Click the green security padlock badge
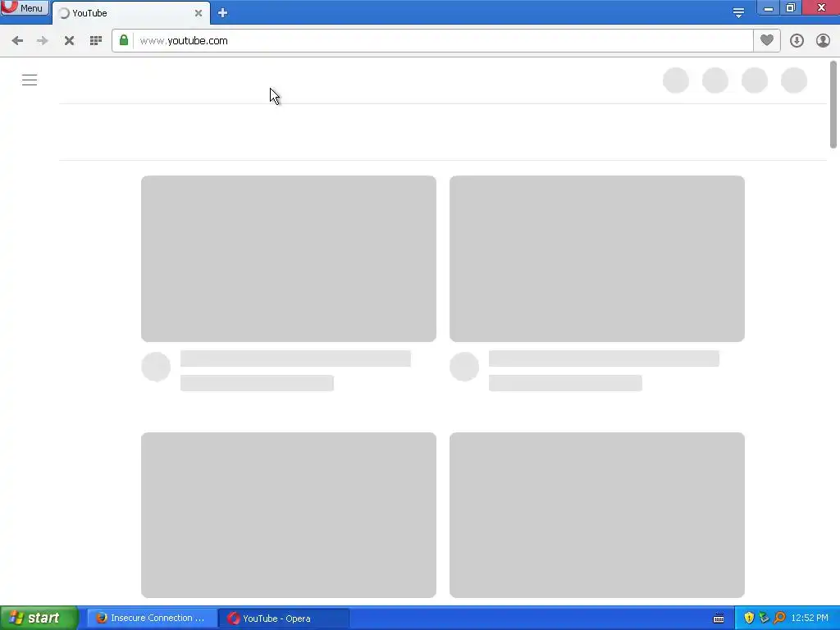Image resolution: width=840 pixels, height=630 pixels. tap(124, 41)
